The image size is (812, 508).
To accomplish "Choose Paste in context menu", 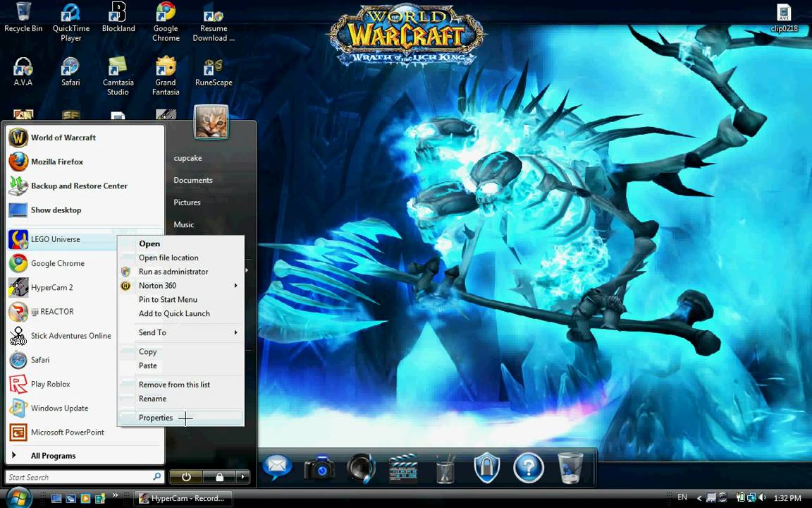I will click(181, 365).
